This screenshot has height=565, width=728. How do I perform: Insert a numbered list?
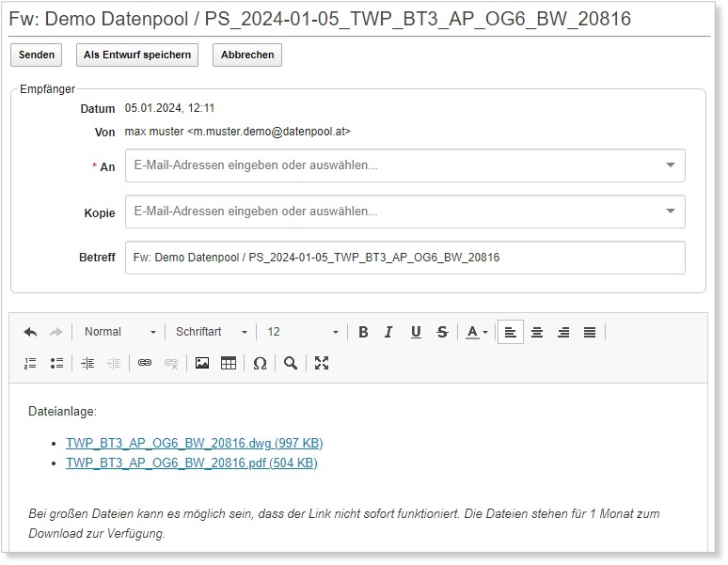(x=30, y=363)
